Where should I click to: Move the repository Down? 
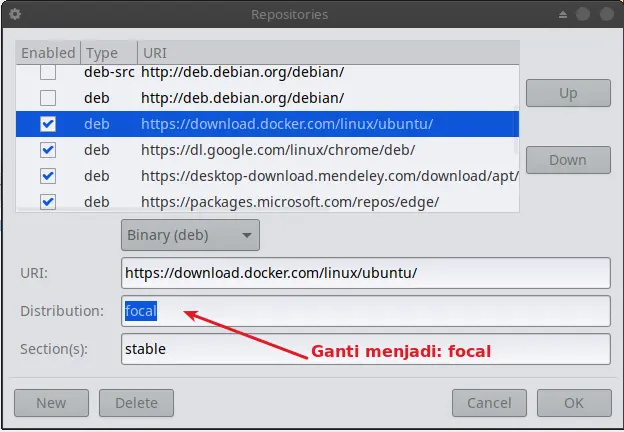[568, 160]
